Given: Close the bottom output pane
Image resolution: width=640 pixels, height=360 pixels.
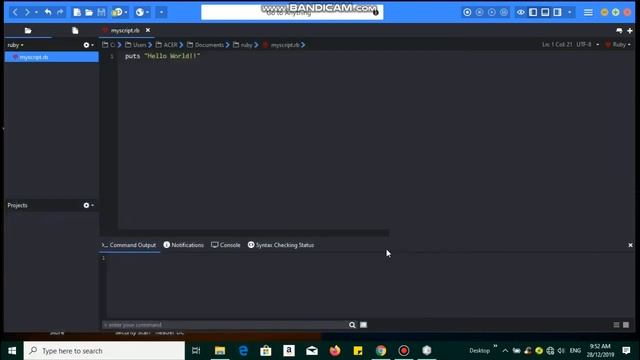Looking at the screenshot, I should click(630, 245).
